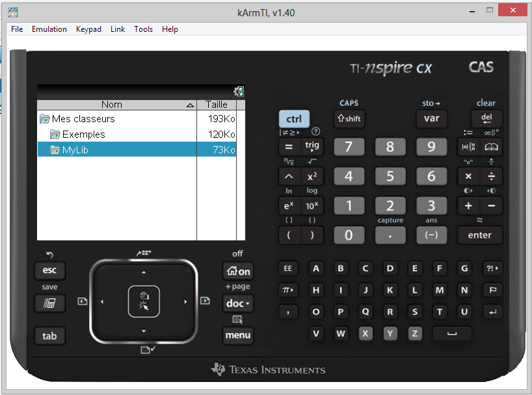
Task: Click the number 5 key
Action: coord(390,176)
